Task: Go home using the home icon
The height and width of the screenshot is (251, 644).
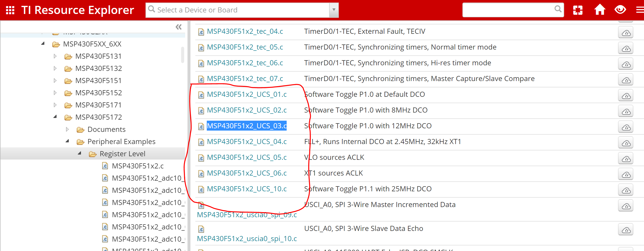Action: [600, 10]
